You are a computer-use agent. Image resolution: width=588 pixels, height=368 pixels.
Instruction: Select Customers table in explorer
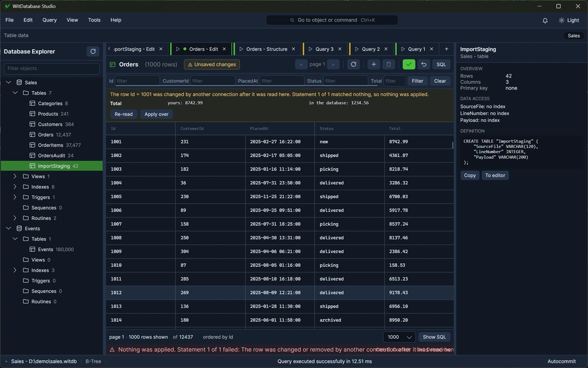(52, 124)
